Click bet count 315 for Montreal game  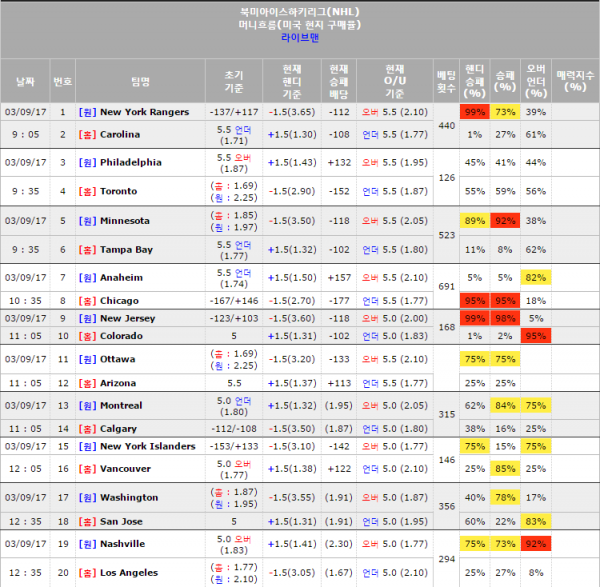tap(447, 414)
